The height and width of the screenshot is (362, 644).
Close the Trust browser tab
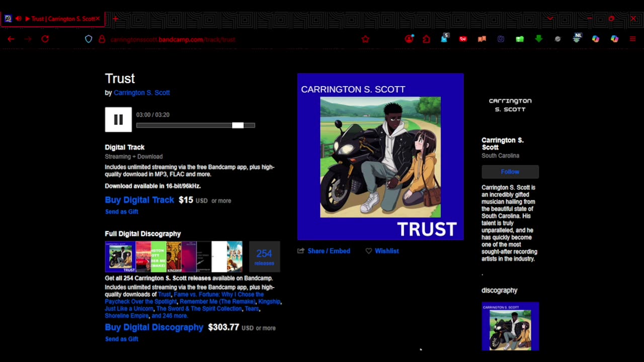pos(98,19)
